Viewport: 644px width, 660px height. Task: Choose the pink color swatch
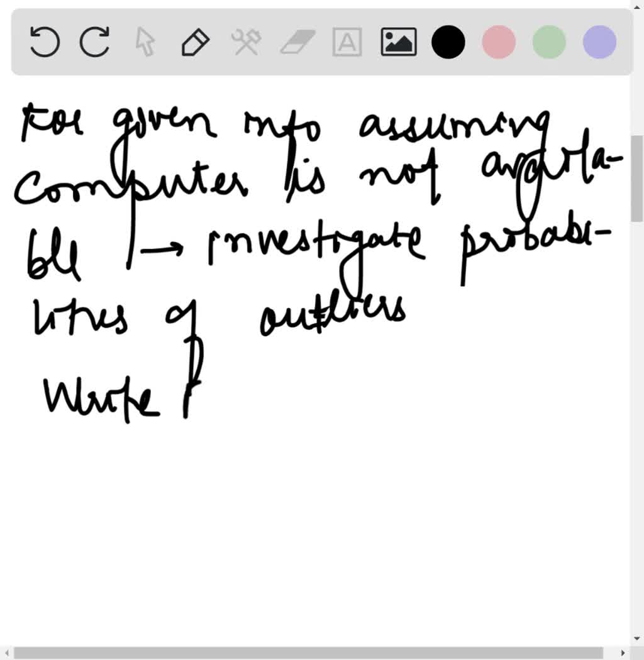[499, 41]
